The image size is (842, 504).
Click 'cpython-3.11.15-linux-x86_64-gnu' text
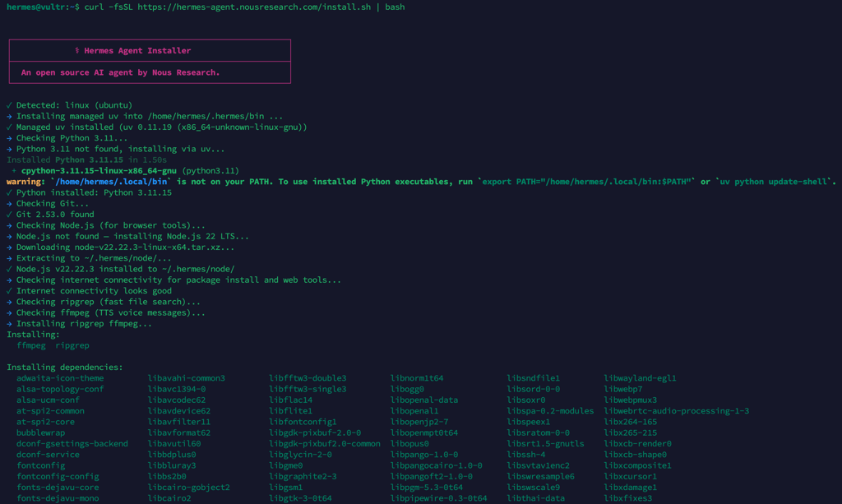tap(99, 171)
